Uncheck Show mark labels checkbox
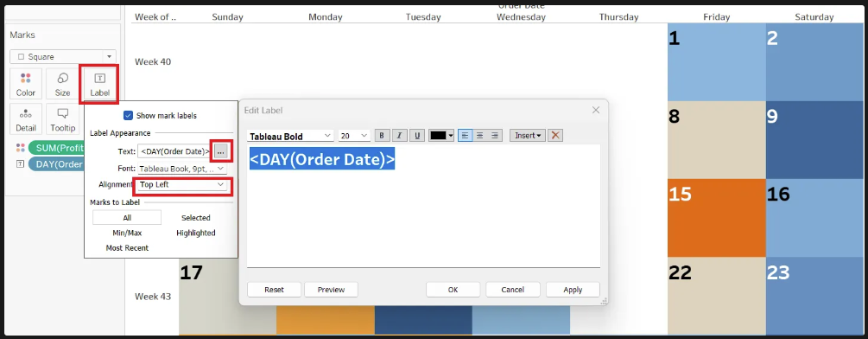 pyautogui.click(x=128, y=116)
